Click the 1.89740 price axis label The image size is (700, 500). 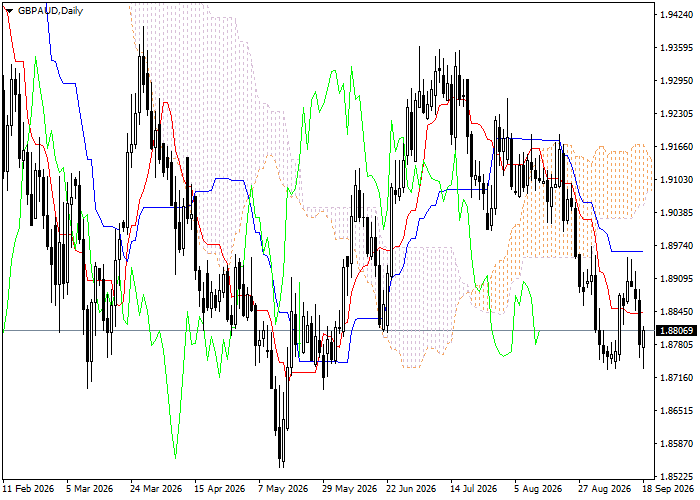677,246
